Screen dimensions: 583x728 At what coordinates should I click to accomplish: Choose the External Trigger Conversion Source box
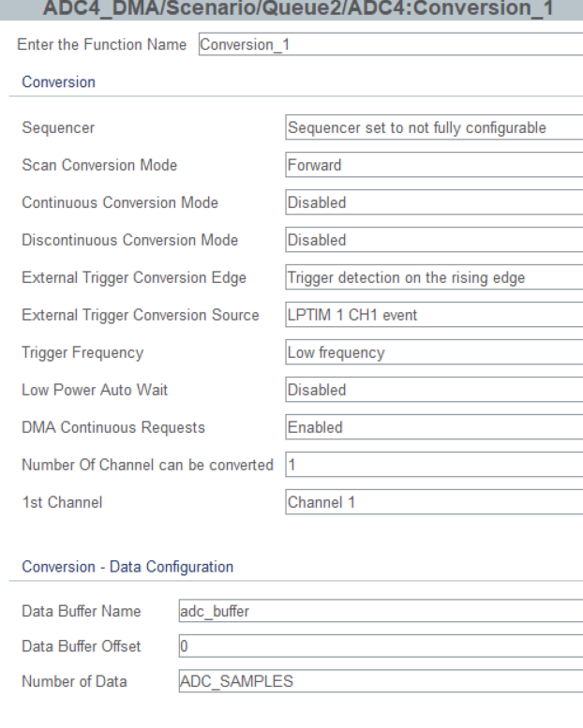click(x=434, y=315)
